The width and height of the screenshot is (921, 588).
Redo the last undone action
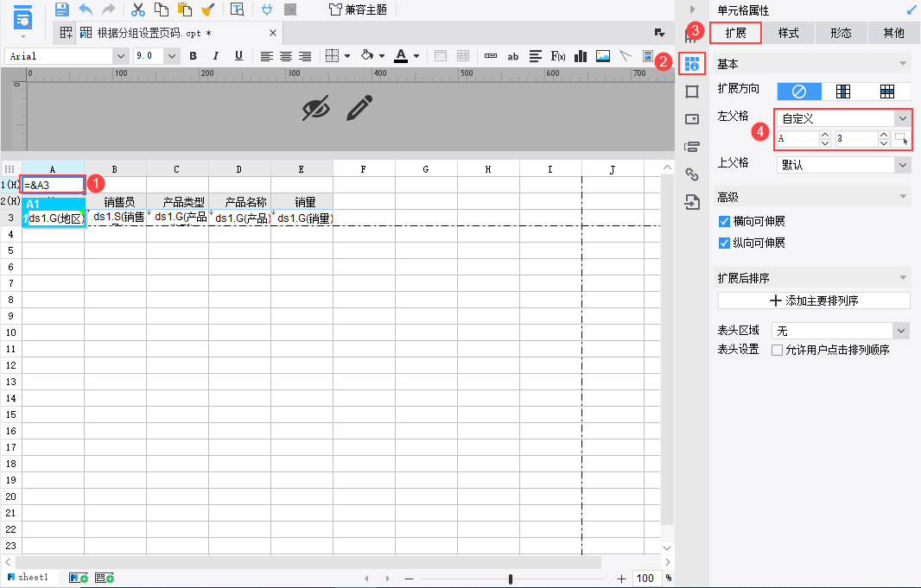pyautogui.click(x=109, y=9)
